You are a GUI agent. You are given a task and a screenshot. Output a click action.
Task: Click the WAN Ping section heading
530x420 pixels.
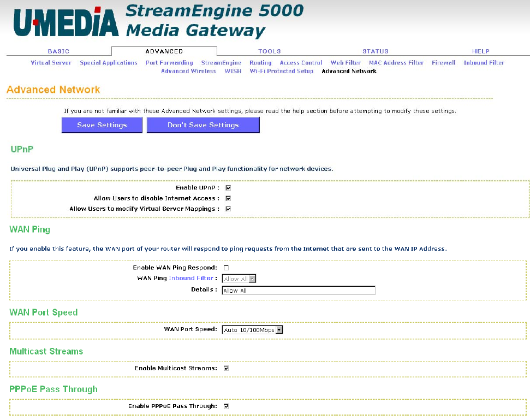tap(29, 229)
